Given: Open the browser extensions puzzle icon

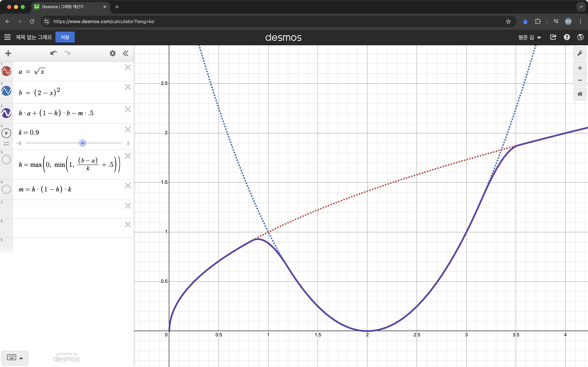Looking at the screenshot, I should pos(538,21).
